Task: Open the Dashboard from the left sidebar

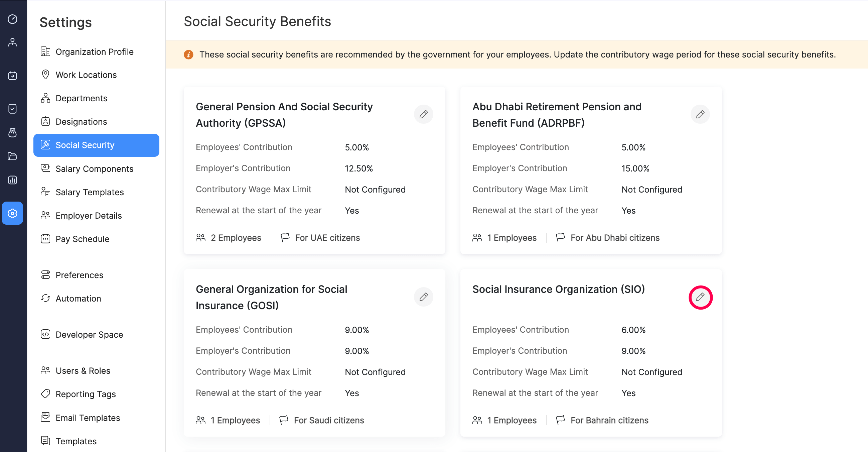Action: (12, 19)
